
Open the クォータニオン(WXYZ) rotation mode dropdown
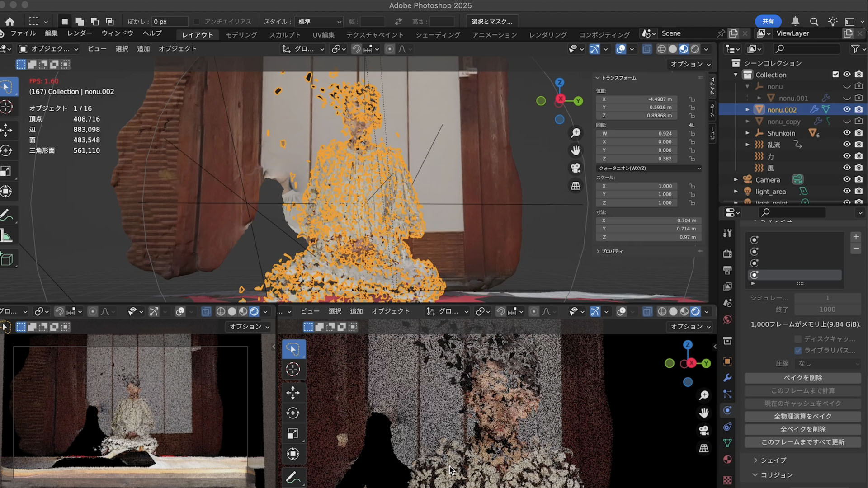tap(649, 168)
